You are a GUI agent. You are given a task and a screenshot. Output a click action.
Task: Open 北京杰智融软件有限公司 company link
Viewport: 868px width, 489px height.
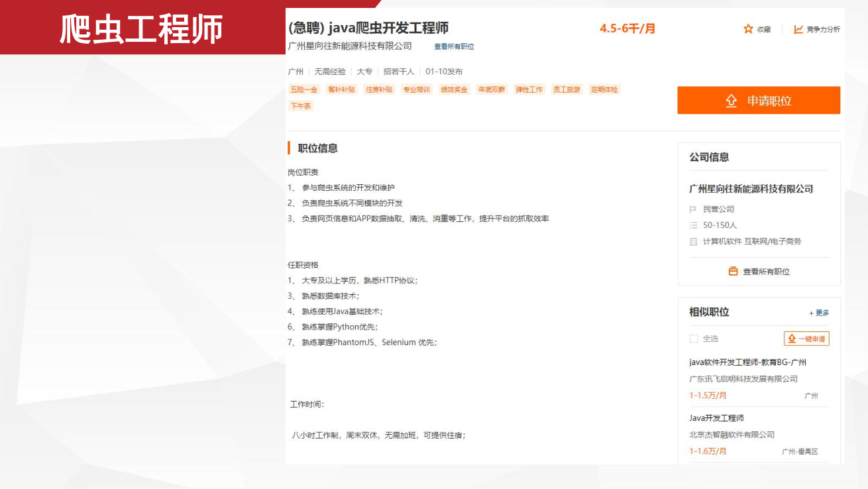(732, 435)
